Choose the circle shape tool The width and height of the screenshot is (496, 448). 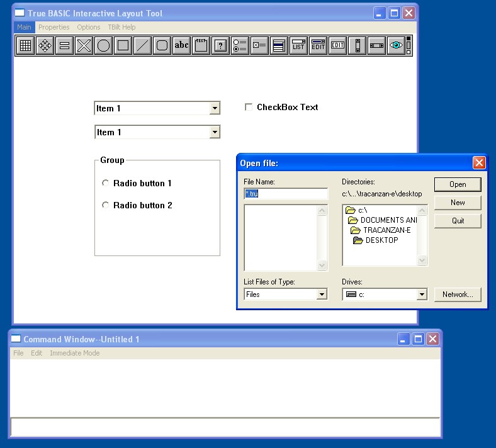click(103, 46)
